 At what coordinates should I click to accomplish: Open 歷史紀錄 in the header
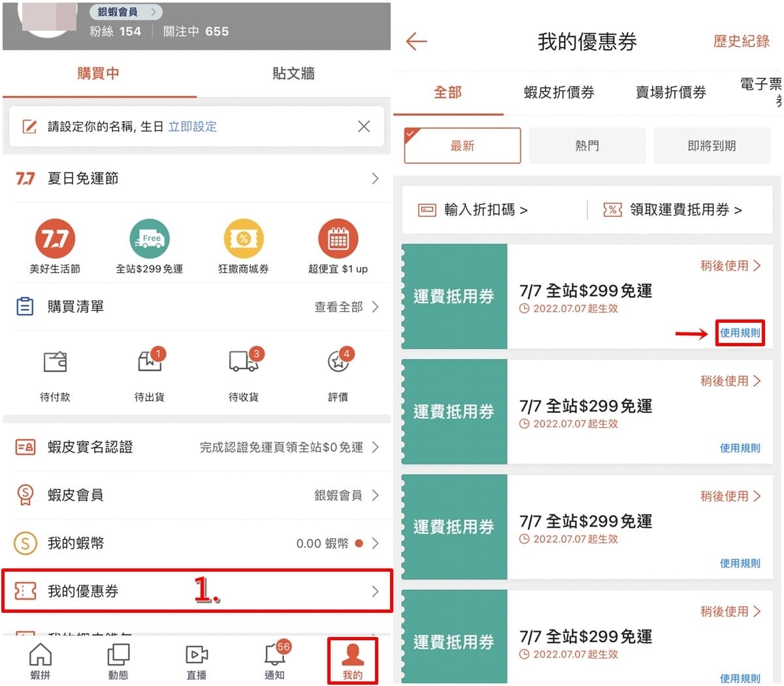pyautogui.click(x=742, y=42)
